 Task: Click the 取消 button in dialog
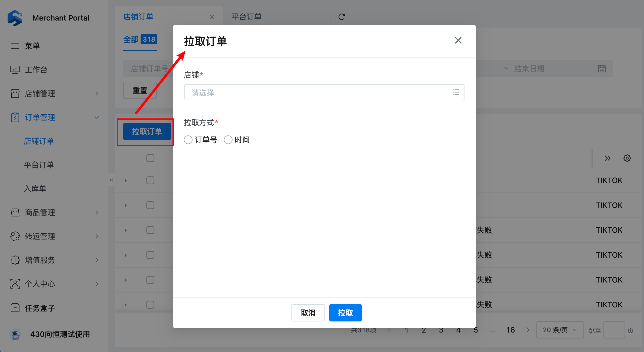click(308, 313)
